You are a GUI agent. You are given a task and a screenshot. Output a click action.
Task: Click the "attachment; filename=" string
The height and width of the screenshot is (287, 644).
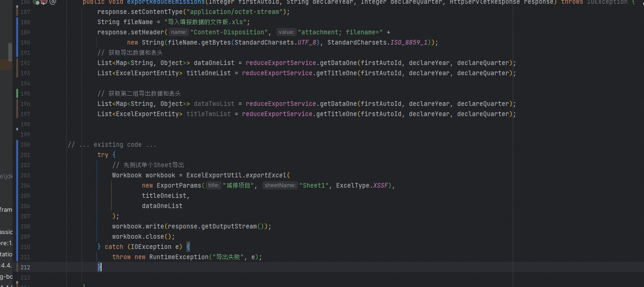340,32
